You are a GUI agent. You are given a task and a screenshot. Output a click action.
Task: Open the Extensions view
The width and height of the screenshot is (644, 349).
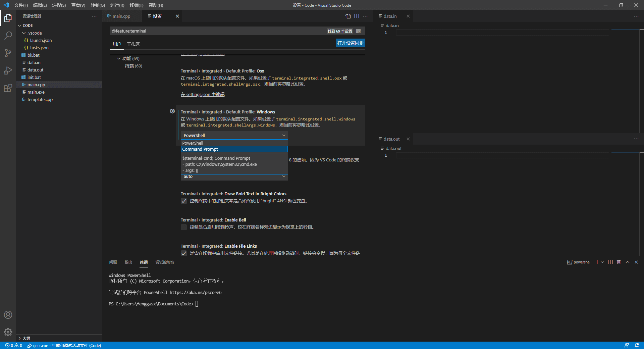click(x=8, y=88)
